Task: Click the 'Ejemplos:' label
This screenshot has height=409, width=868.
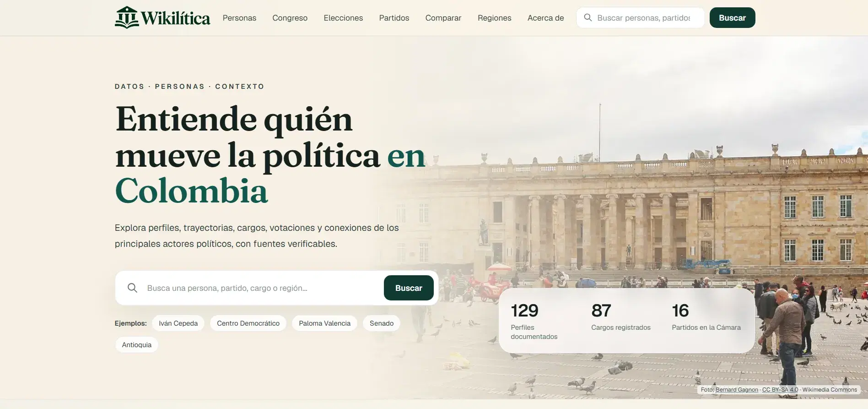Action: pos(131,323)
